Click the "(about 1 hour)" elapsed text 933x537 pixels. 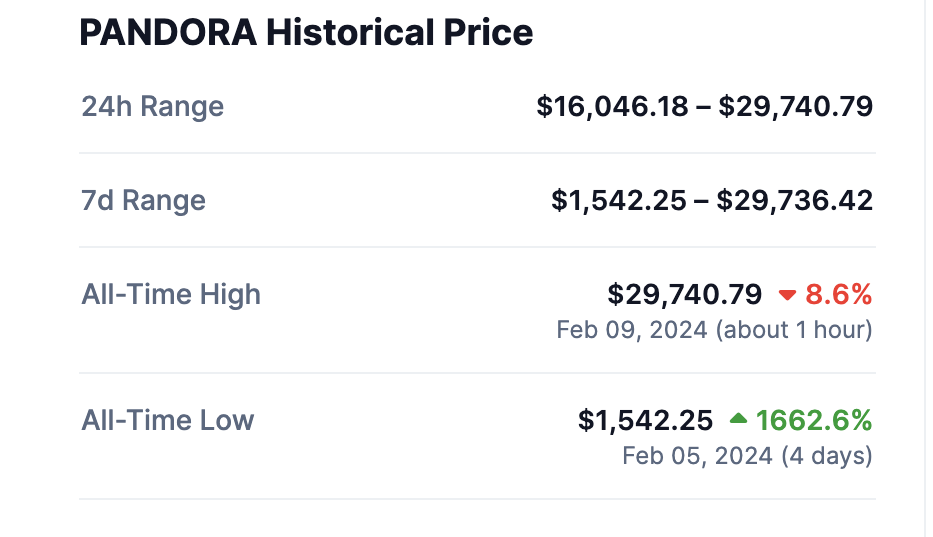point(793,330)
